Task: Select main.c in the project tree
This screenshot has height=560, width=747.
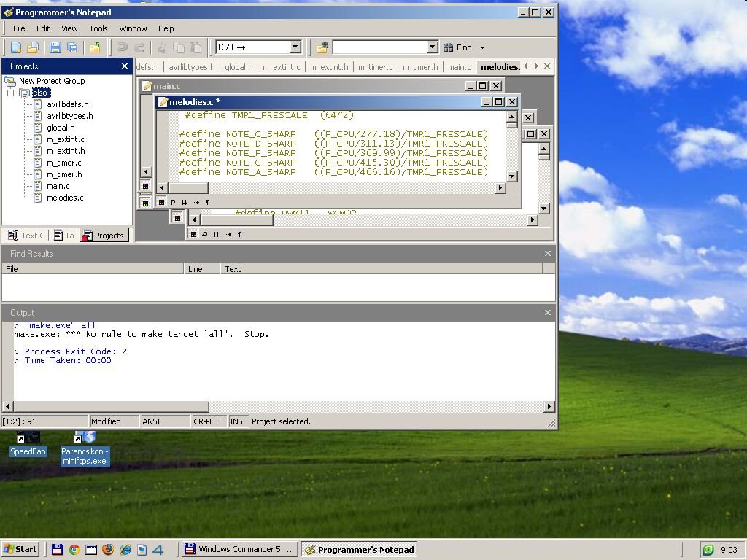Action: pyautogui.click(x=58, y=186)
